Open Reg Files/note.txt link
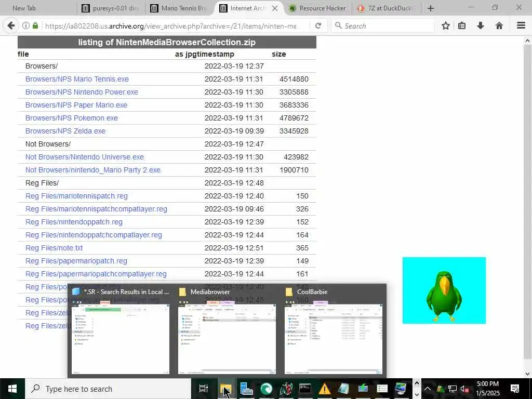 click(54, 248)
